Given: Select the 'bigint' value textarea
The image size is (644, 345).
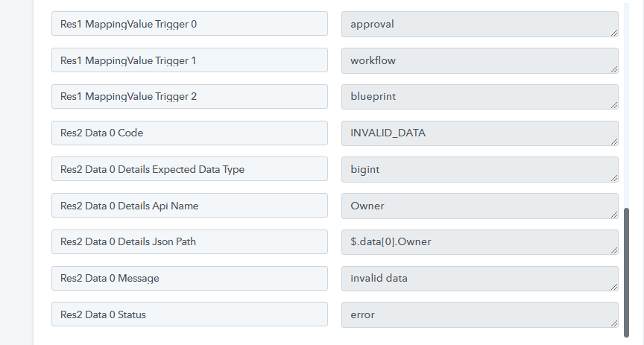Looking at the screenshot, I should (480, 170).
